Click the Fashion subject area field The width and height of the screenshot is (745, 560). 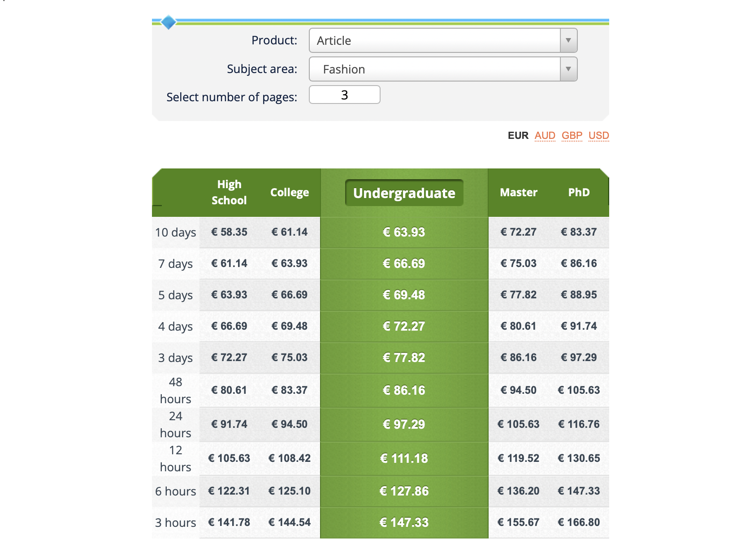point(434,69)
